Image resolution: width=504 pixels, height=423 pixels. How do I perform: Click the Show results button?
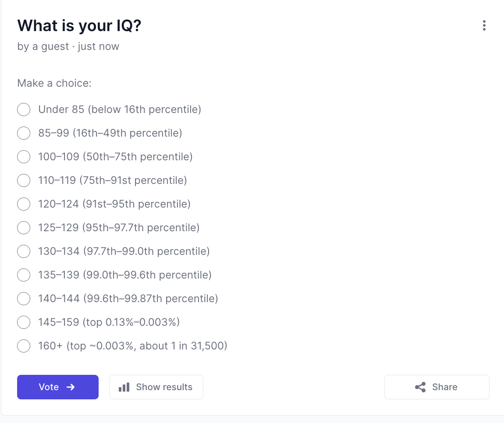156,387
